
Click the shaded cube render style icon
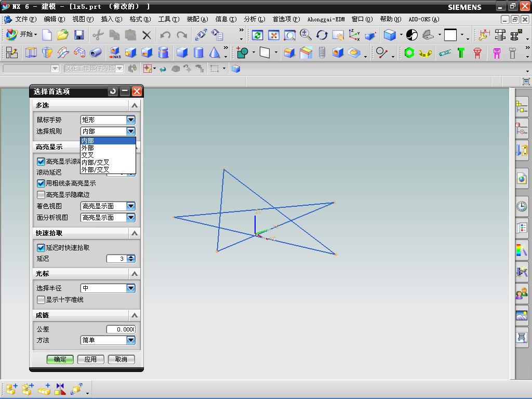[390, 35]
